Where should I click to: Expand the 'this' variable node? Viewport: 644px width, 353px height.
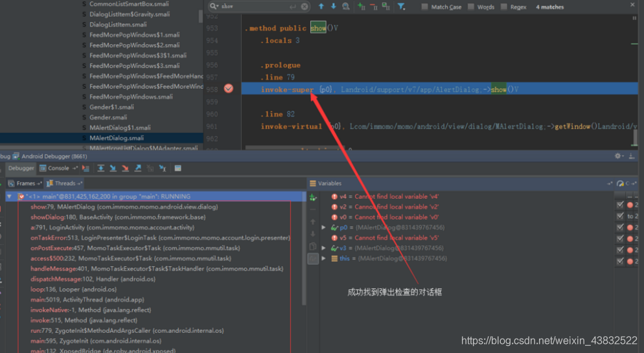click(324, 258)
